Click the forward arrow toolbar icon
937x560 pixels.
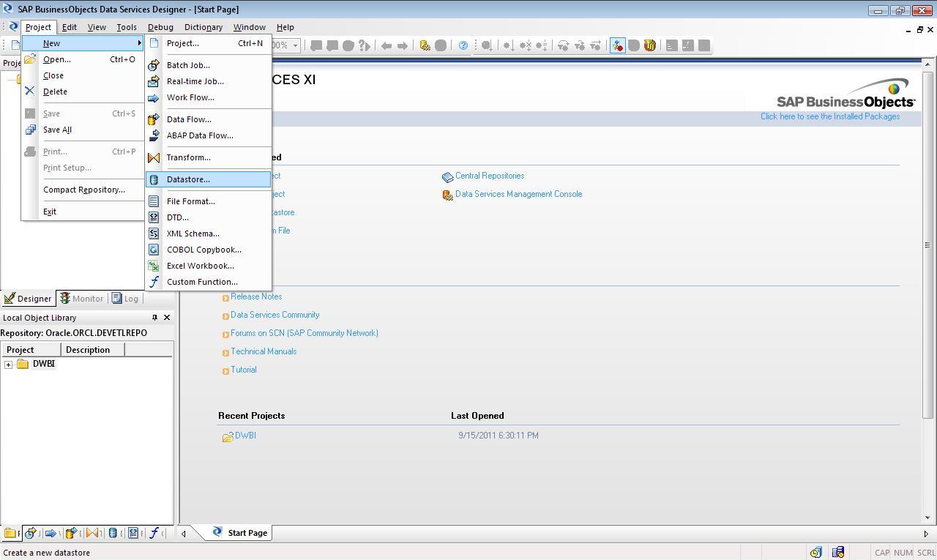403,45
